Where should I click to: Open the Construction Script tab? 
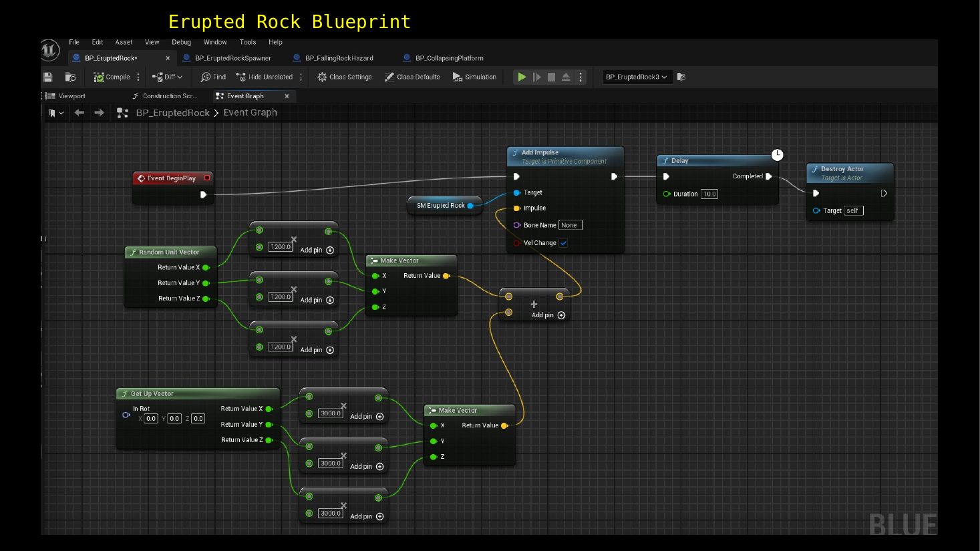coord(164,96)
